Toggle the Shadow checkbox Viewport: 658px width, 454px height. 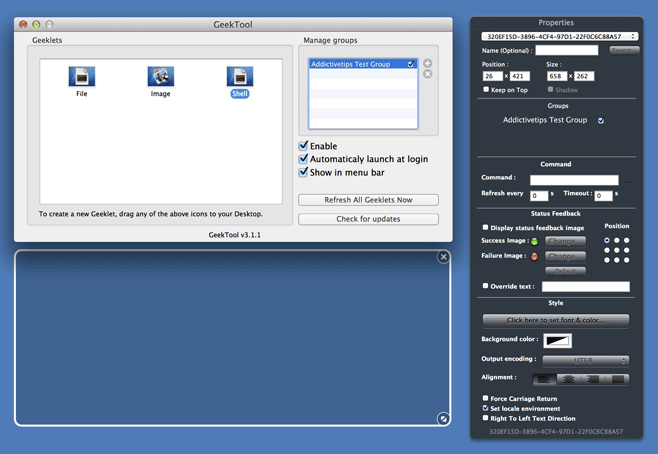(x=550, y=89)
